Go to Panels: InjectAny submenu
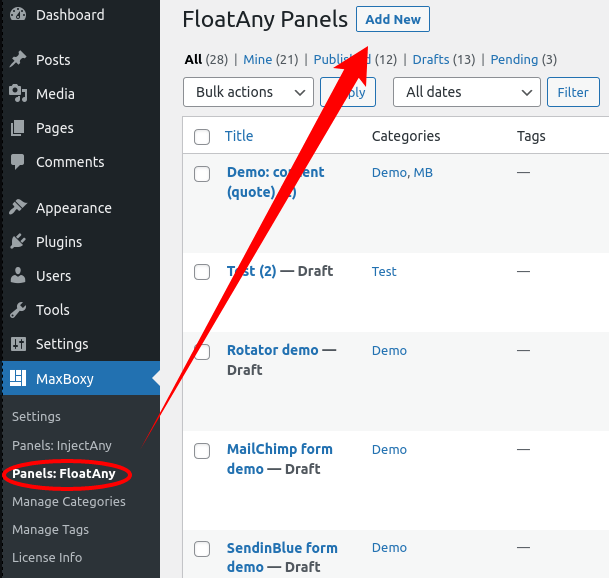Screen dimensions: 609x578 coord(62,445)
